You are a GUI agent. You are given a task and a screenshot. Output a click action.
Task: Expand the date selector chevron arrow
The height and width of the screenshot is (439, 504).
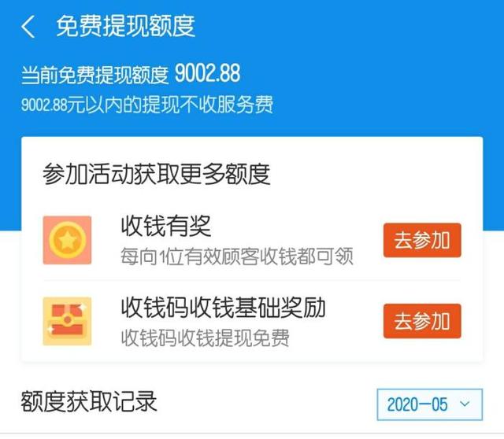tap(465, 404)
